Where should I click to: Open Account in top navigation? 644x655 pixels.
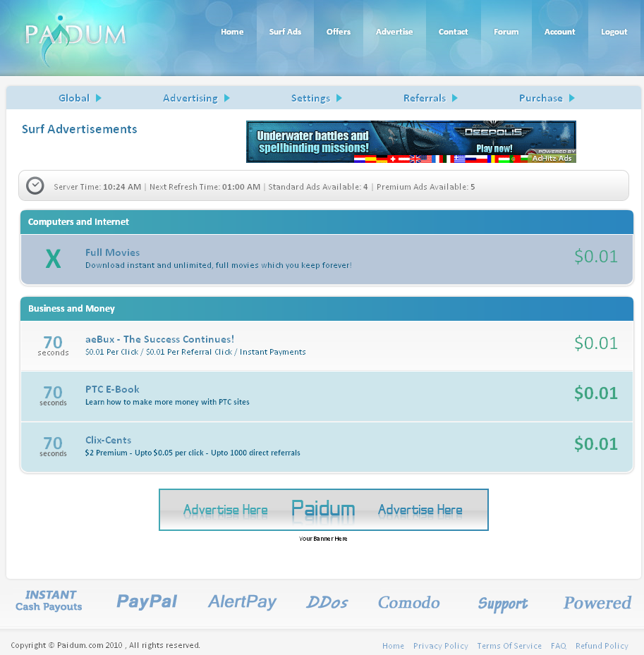click(x=559, y=32)
